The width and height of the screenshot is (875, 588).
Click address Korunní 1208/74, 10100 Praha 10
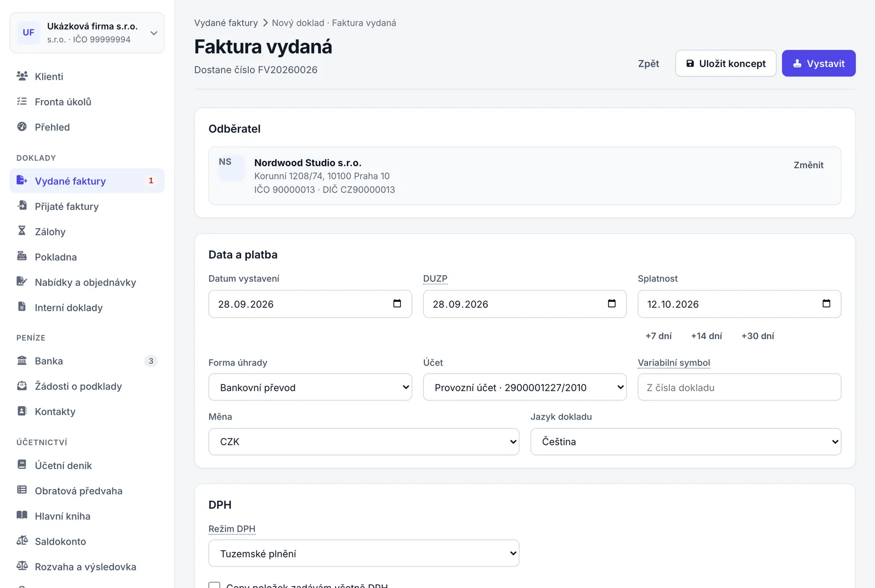322,176
